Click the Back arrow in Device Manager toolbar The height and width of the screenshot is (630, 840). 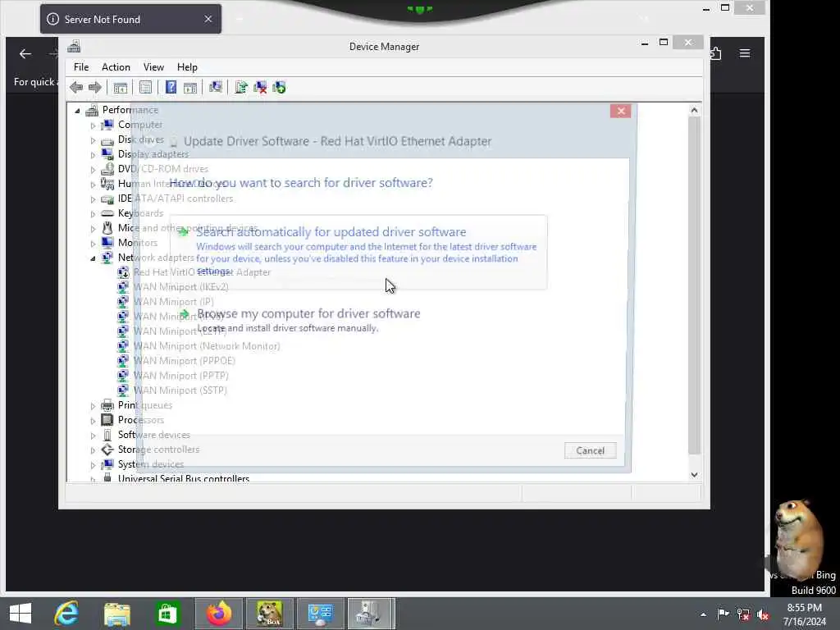pos(76,87)
